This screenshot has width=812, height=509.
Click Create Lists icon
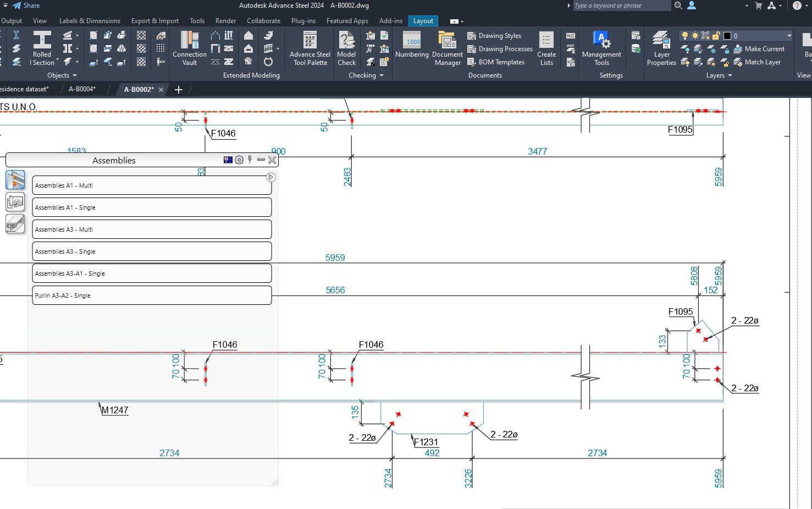pos(546,48)
